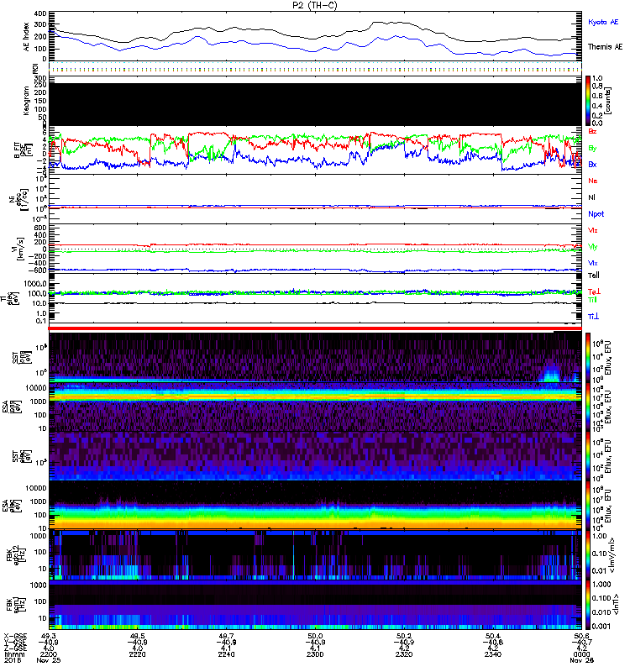This screenshot has width=630, height=672.
Task: Click the X-GSE value 49.3
Action: coord(49,636)
